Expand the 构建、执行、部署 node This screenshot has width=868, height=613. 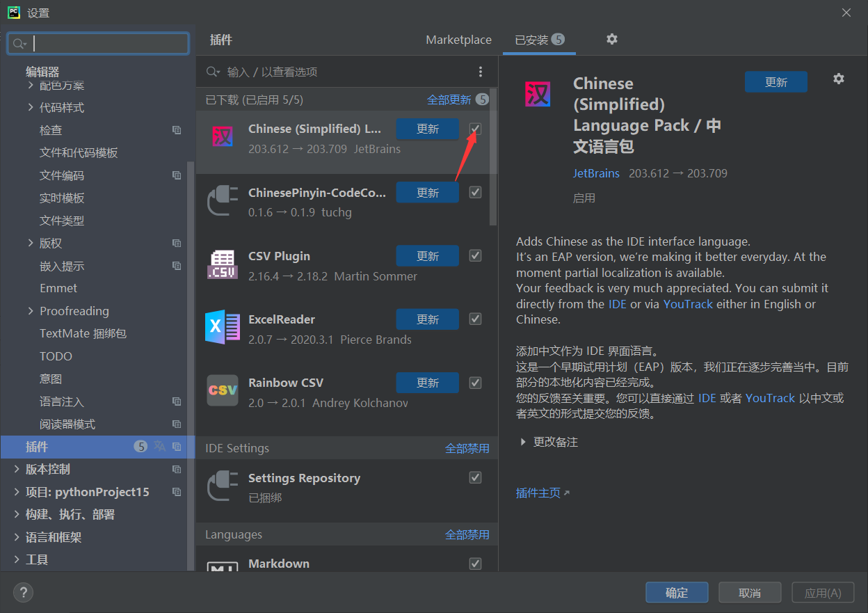pyautogui.click(x=17, y=514)
